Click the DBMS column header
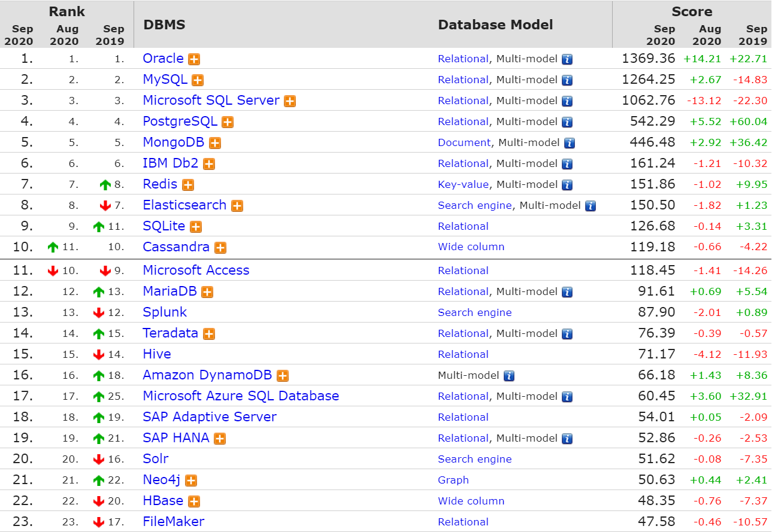772x532 pixels. [165, 25]
